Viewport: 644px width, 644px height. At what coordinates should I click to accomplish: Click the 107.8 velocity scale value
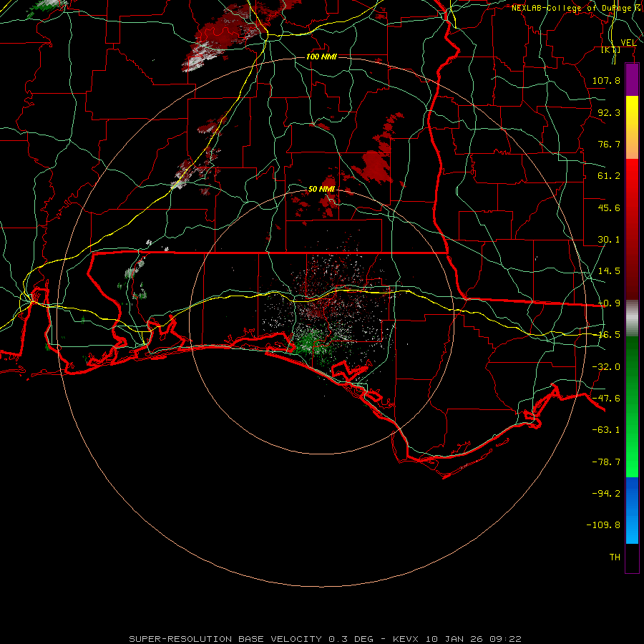606,80
